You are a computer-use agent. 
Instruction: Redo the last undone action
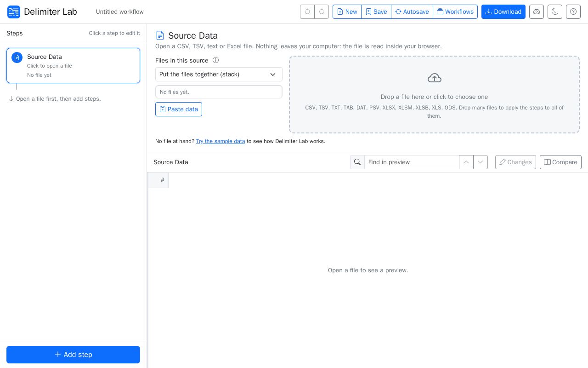322,12
